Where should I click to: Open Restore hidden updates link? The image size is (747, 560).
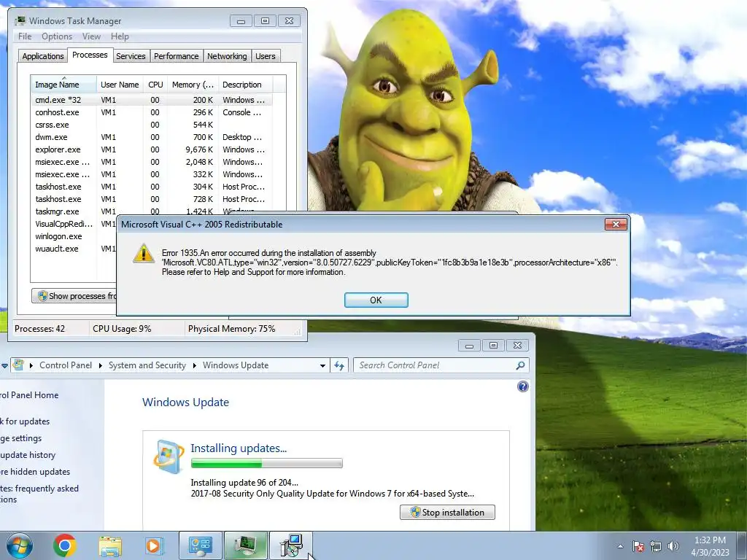click(35, 472)
